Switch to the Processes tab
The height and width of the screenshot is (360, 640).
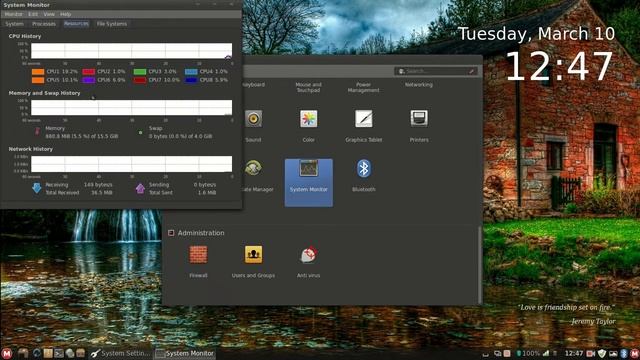(44, 24)
